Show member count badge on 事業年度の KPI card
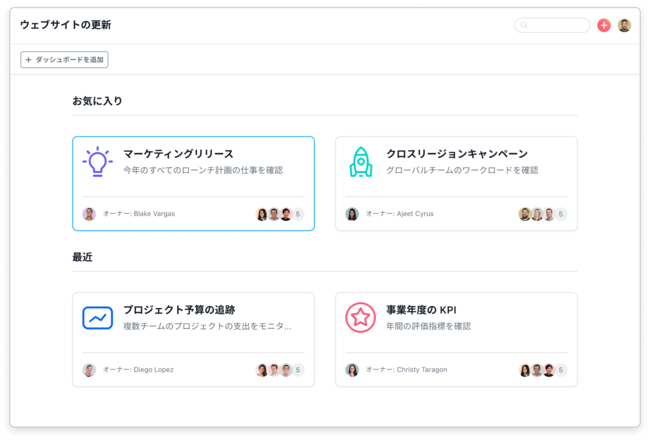Viewport: 650px width, 440px height. click(x=560, y=370)
